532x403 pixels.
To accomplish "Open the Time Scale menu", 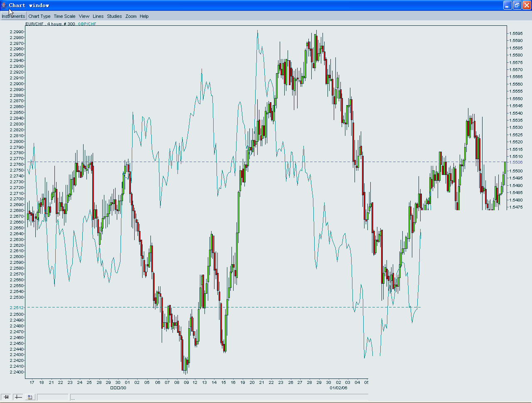I will point(64,16).
